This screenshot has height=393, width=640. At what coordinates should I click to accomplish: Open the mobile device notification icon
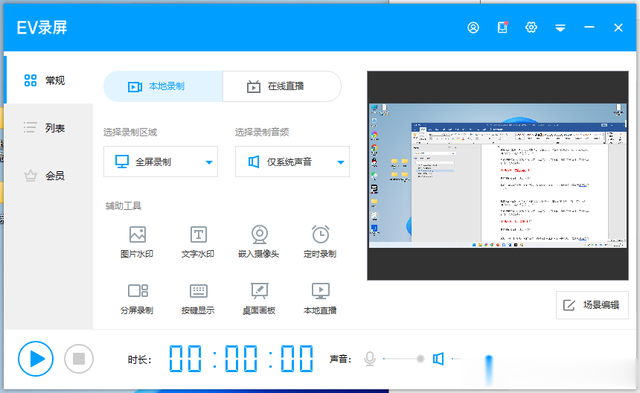tap(502, 27)
